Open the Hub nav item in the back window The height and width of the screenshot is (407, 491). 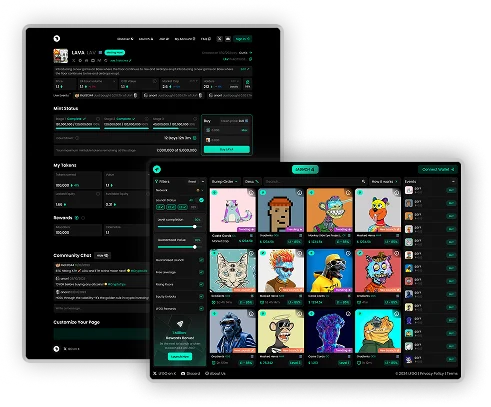[x=206, y=39]
